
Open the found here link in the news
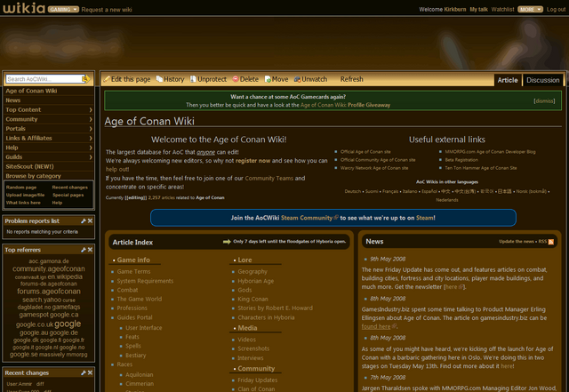376,327
